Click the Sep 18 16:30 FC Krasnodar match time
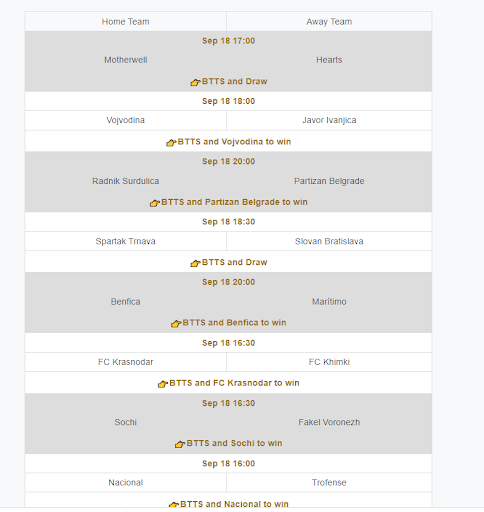484x512 pixels. pos(229,343)
